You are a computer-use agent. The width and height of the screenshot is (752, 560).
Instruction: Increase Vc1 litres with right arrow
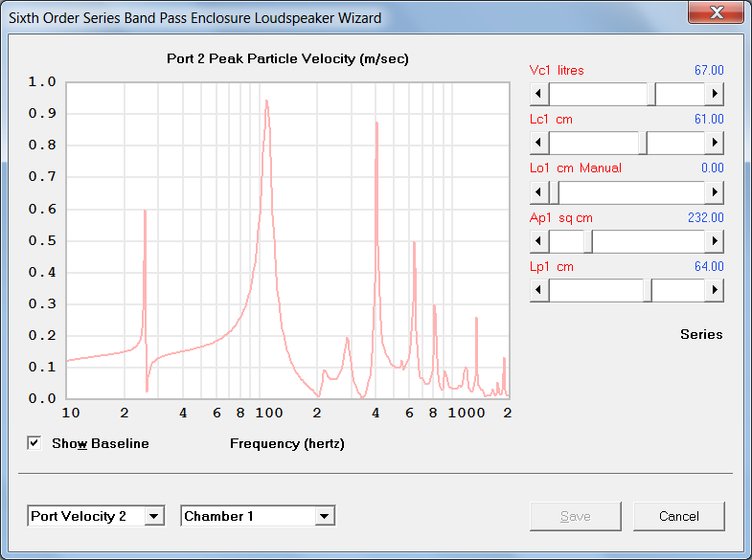[x=714, y=94]
